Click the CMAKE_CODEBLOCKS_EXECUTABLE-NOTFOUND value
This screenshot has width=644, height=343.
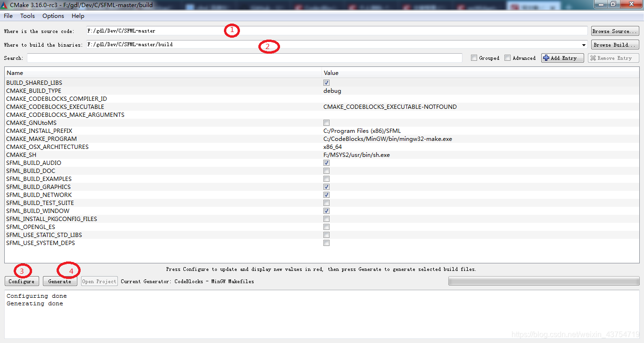click(390, 107)
